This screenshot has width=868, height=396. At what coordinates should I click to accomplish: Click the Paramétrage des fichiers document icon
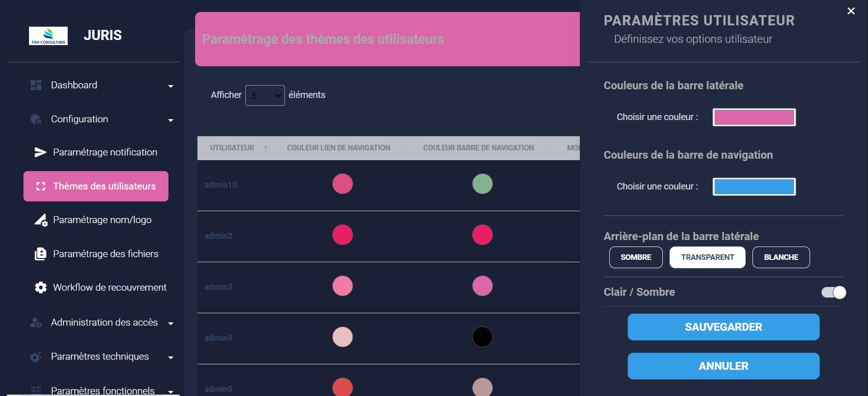tap(41, 254)
